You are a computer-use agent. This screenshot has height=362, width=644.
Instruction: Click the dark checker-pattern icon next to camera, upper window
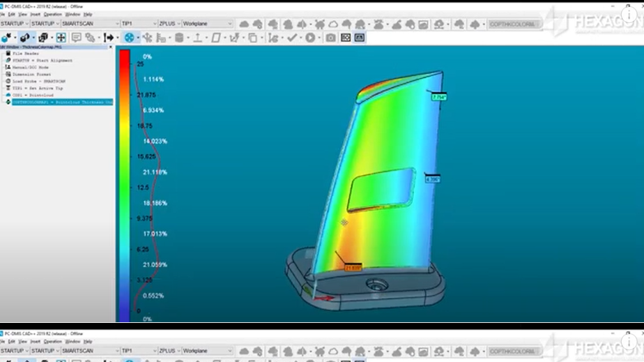tap(346, 38)
